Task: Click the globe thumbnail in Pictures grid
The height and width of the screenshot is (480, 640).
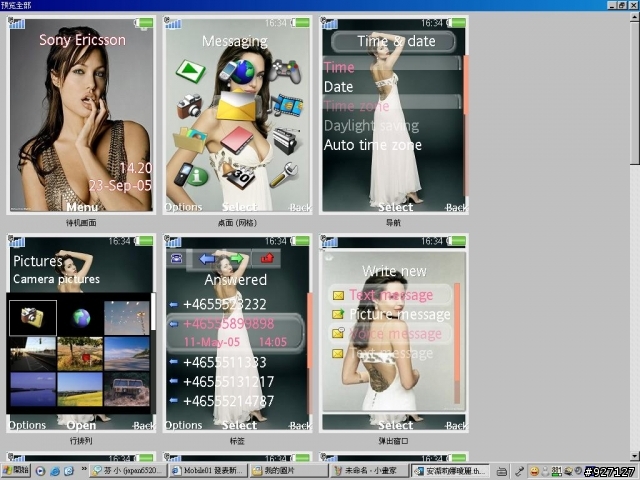Action: (80, 318)
